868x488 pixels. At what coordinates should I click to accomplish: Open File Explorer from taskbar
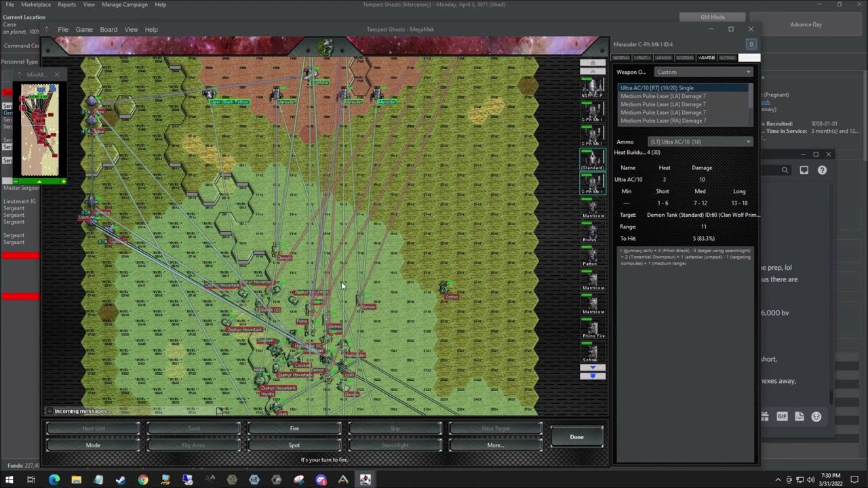(x=76, y=480)
